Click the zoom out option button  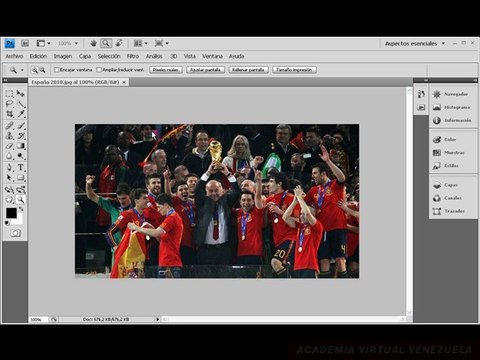tap(42, 70)
